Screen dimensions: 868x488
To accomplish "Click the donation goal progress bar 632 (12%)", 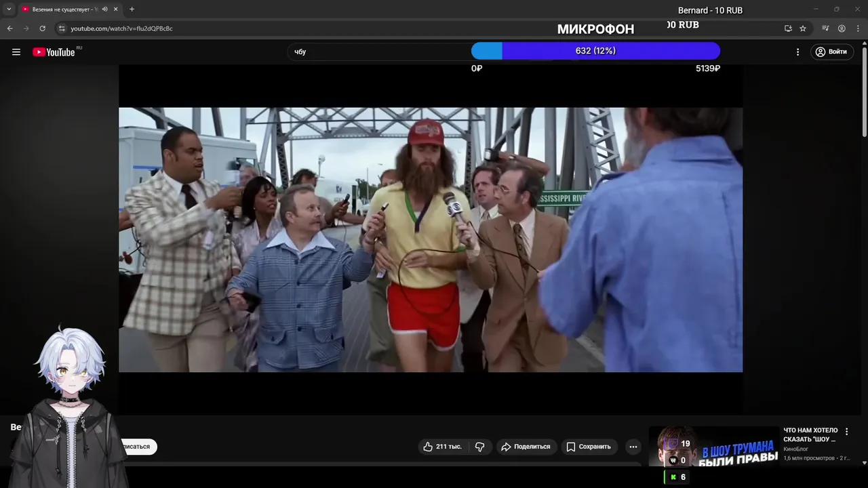I will pos(595,51).
